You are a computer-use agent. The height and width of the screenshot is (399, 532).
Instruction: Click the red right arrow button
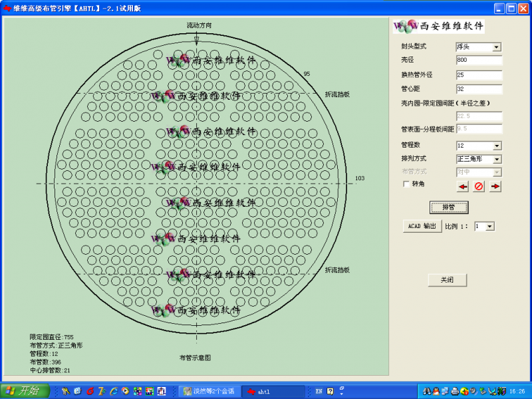point(495,186)
